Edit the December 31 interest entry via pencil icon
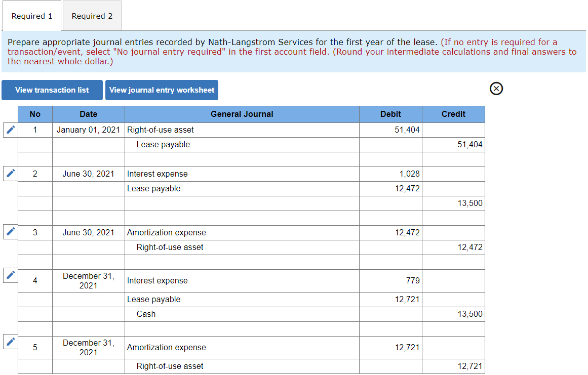This screenshot has width=588, height=375. (x=10, y=275)
